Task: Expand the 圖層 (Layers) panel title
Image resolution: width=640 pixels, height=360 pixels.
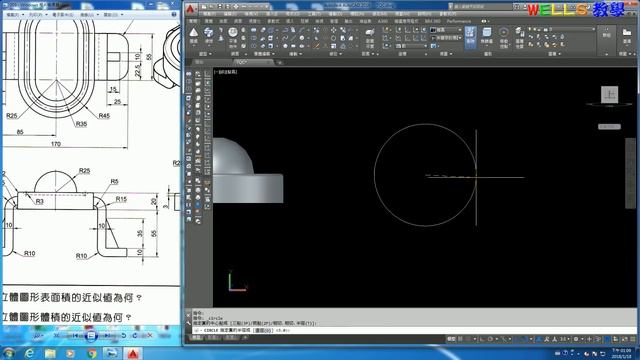Action: [x=554, y=54]
